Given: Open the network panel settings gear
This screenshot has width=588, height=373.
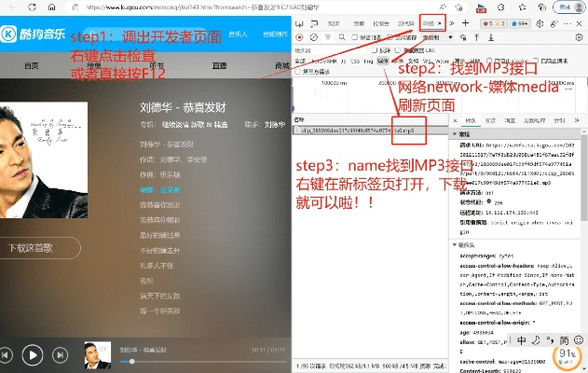Looking at the screenshot, I should tap(580, 37).
